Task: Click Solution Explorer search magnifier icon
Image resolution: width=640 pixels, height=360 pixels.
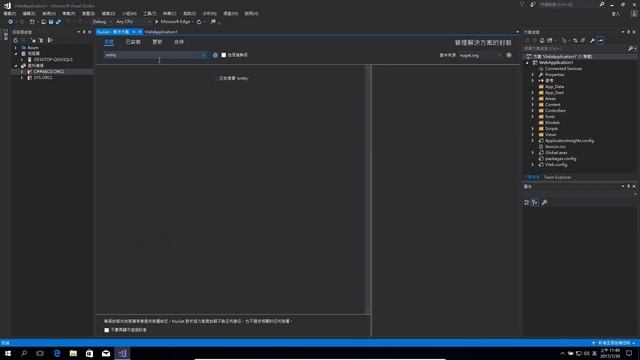Action: click(x=630, y=49)
